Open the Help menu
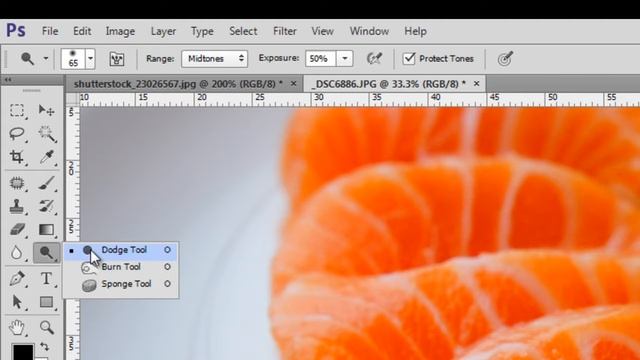The image size is (640, 360). coord(416,31)
